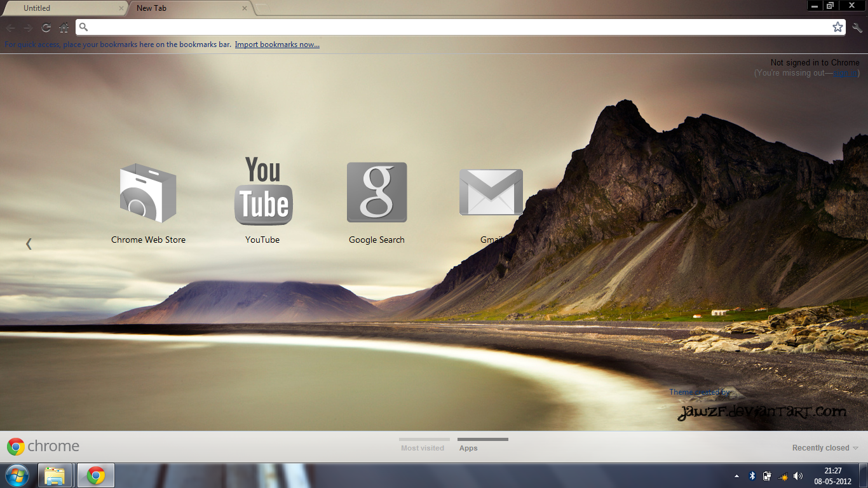This screenshot has height=488, width=868.
Task: Open the Chrome wrench menu
Action: point(857,27)
